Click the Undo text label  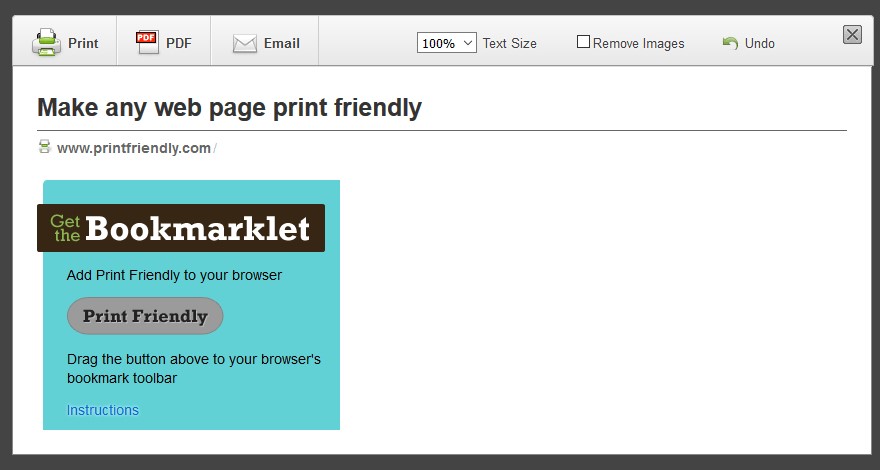pyautogui.click(x=759, y=43)
